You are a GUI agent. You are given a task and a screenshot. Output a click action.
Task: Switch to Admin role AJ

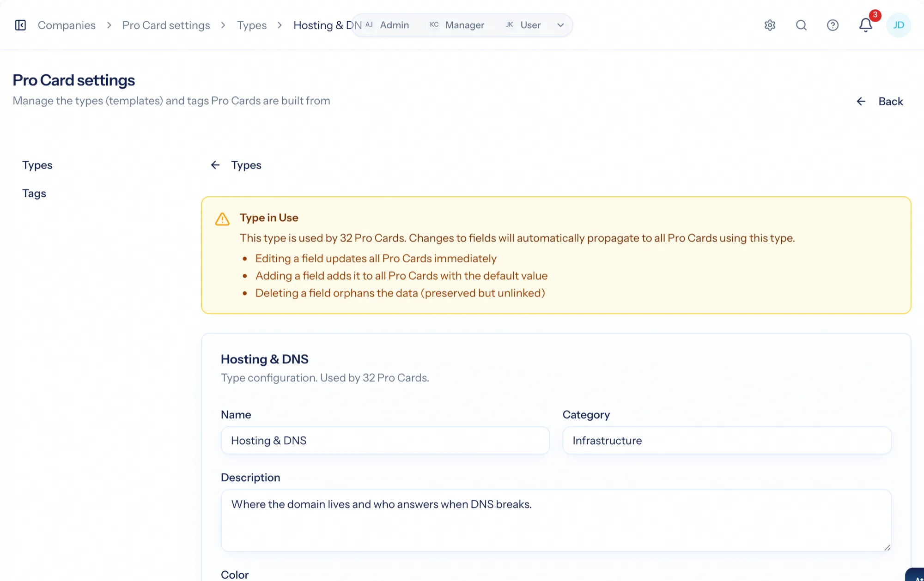point(387,25)
